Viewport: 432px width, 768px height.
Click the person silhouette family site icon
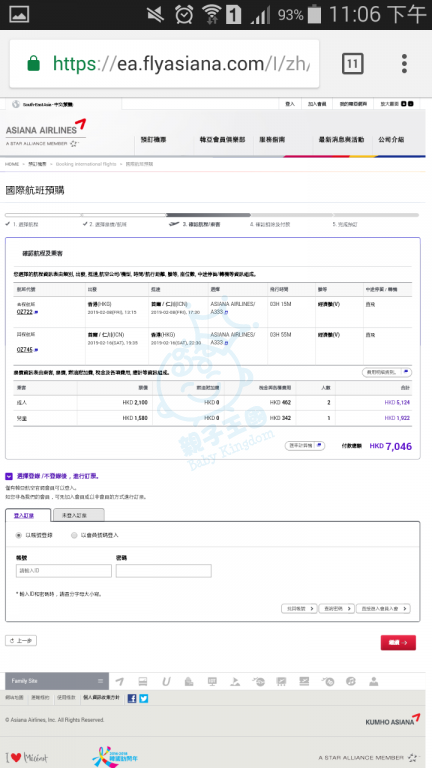374,681
